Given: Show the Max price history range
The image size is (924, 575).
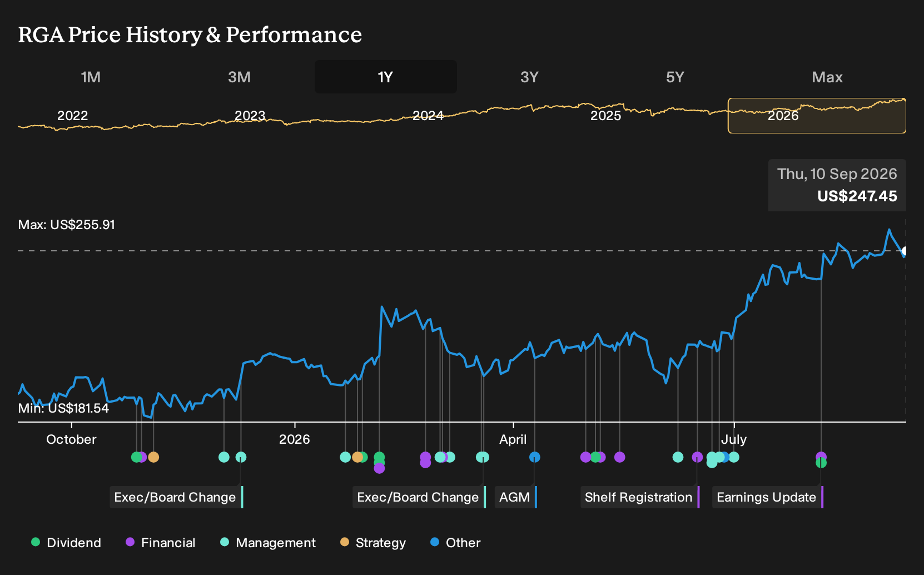Looking at the screenshot, I should (x=827, y=77).
